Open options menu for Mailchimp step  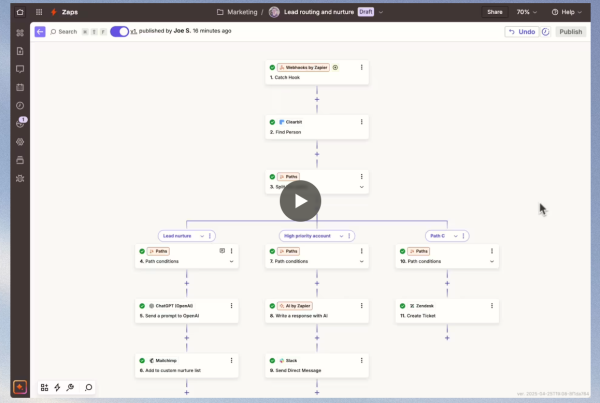[x=232, y=361]
